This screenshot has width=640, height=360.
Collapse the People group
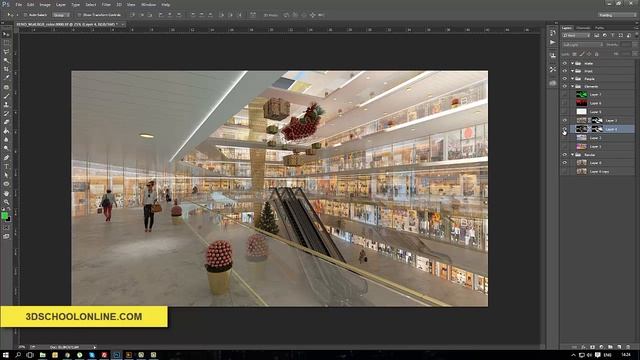click(572, 78)
